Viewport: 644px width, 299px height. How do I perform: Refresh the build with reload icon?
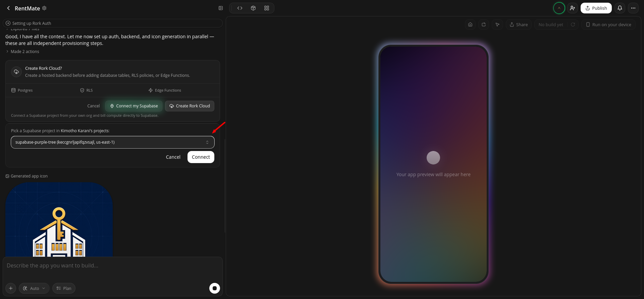pyautogui.click(x=573, y=24)
